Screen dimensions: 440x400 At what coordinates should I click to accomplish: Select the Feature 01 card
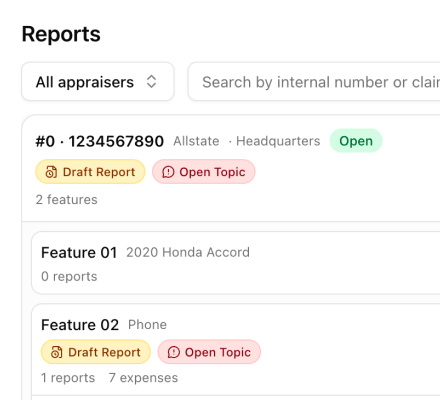[x=236, y=263]
